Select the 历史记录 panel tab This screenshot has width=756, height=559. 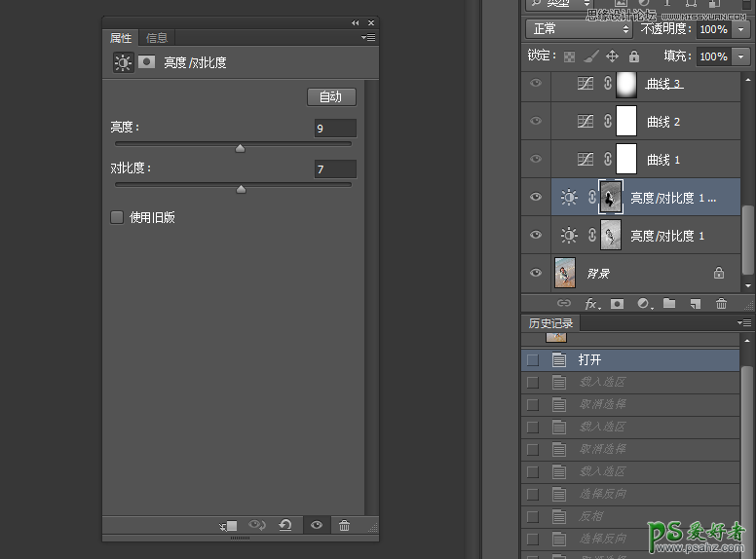pos(550,323)
